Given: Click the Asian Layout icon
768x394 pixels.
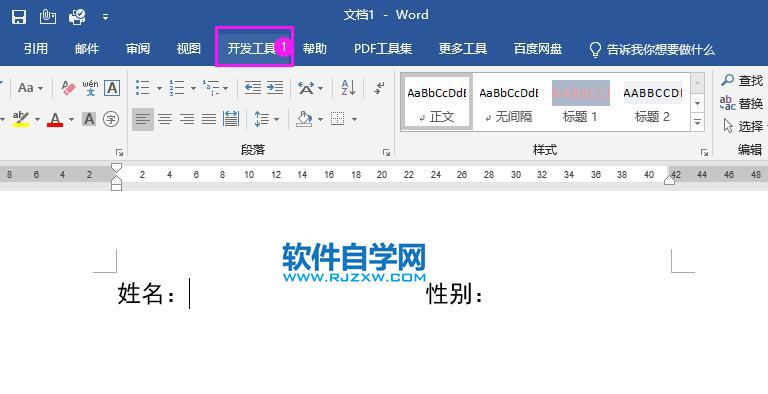Looking at the screenshot, I should (307, 89).
